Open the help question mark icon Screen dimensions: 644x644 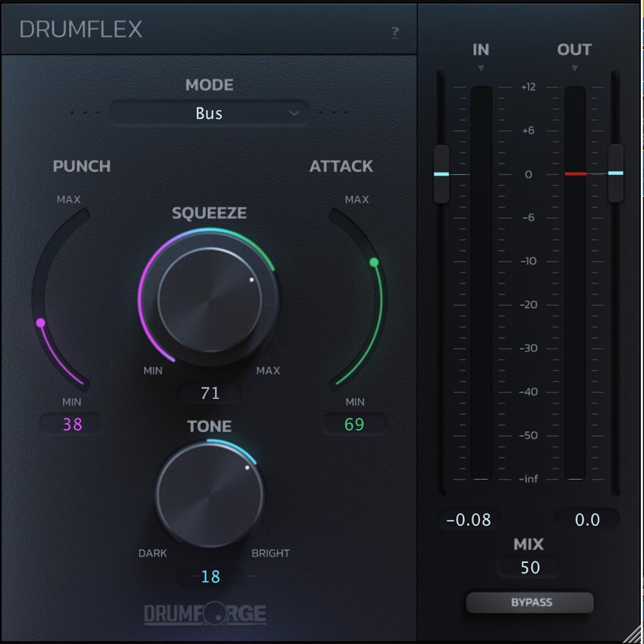tap(395, 32)
